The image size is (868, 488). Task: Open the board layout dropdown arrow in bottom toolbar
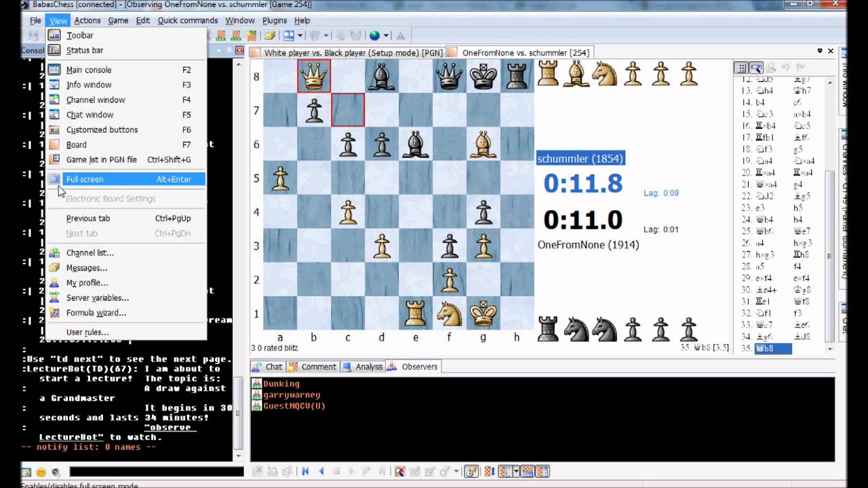pos(516,472)
